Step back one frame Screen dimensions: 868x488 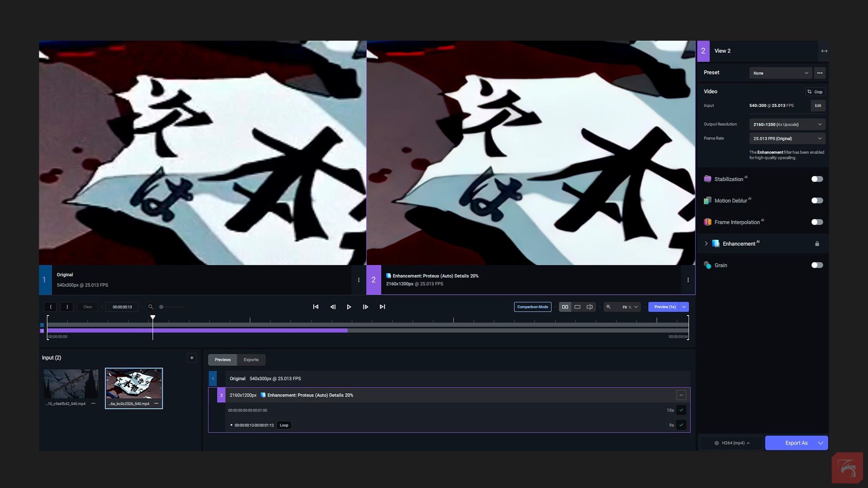point(333,307)
